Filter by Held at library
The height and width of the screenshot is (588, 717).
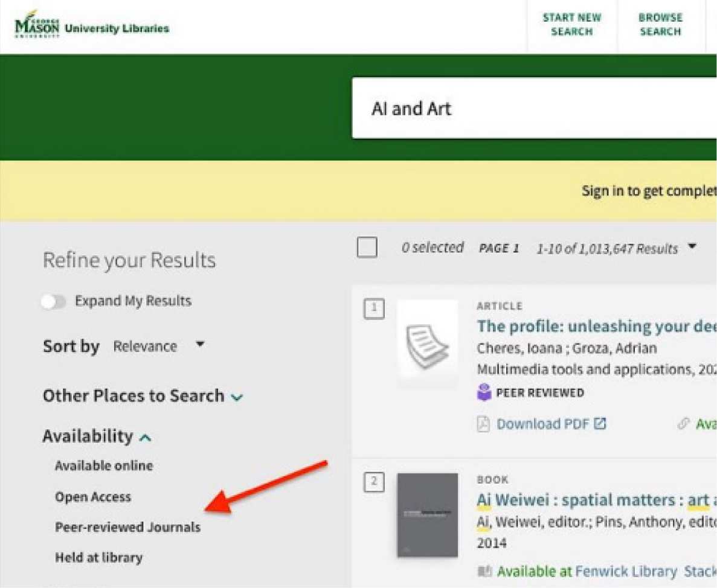tap(99, 557)
